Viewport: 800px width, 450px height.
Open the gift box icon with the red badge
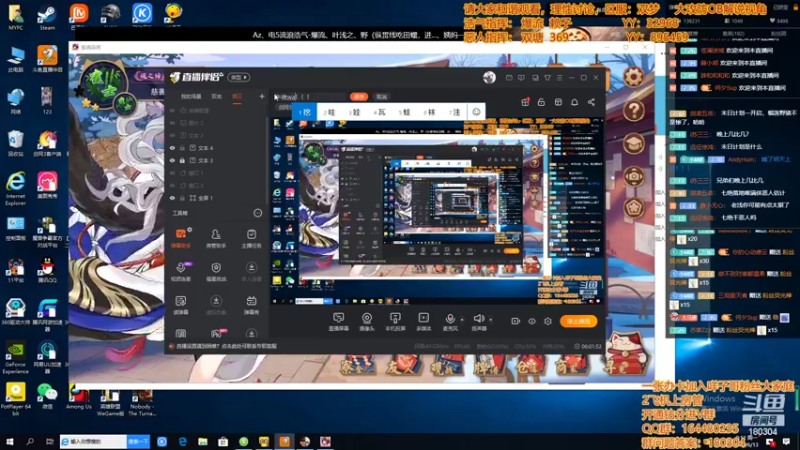click(x=525, y=102)
